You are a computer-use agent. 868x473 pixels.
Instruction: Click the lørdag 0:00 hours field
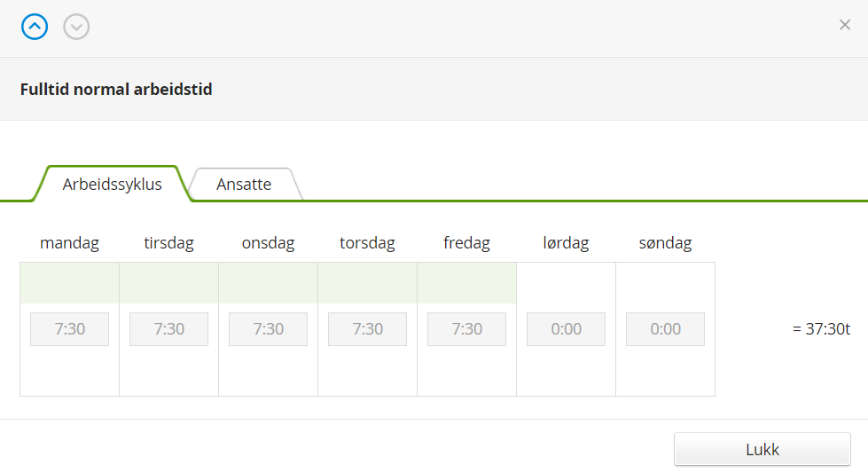click(x=566, y=329)
